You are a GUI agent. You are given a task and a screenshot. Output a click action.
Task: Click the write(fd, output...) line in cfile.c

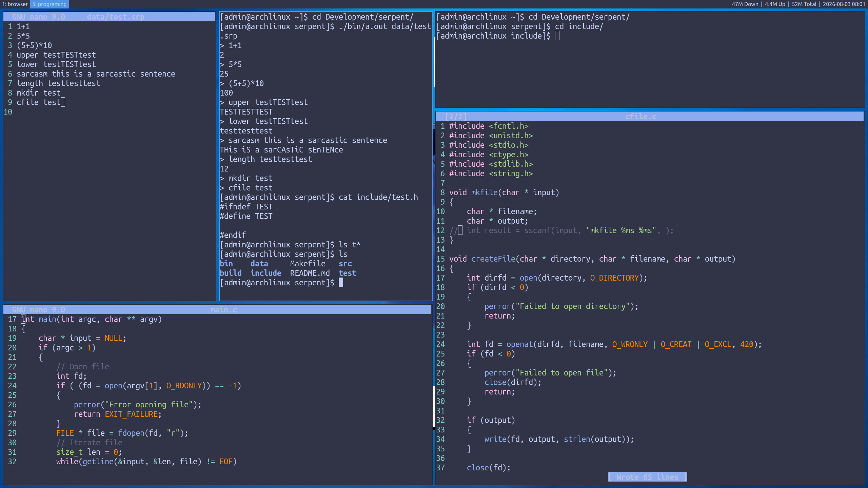(559, 439)
